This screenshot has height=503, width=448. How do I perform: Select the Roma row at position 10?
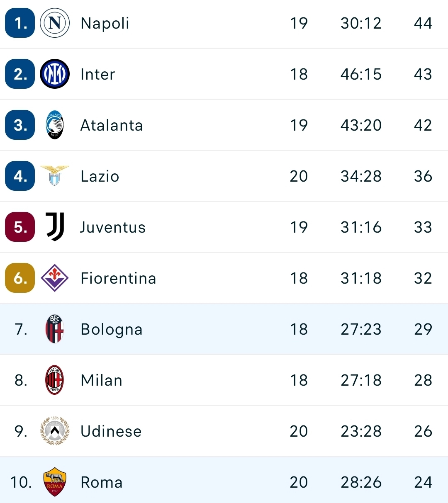(224, 482)
